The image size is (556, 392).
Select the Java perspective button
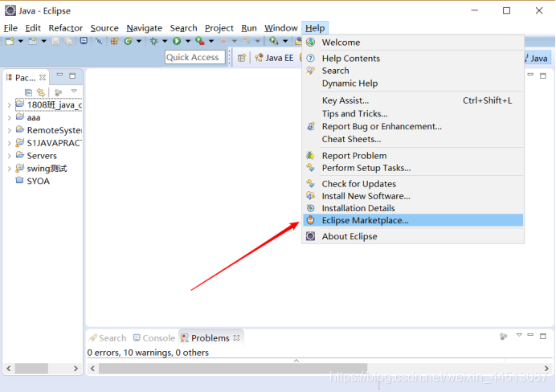pyautogui.click(x=538, y=58)
